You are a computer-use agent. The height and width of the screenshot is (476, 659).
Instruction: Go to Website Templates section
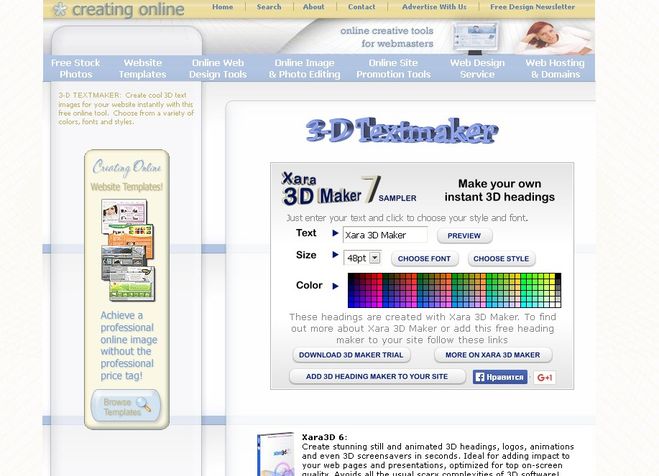tap(142, 68)
